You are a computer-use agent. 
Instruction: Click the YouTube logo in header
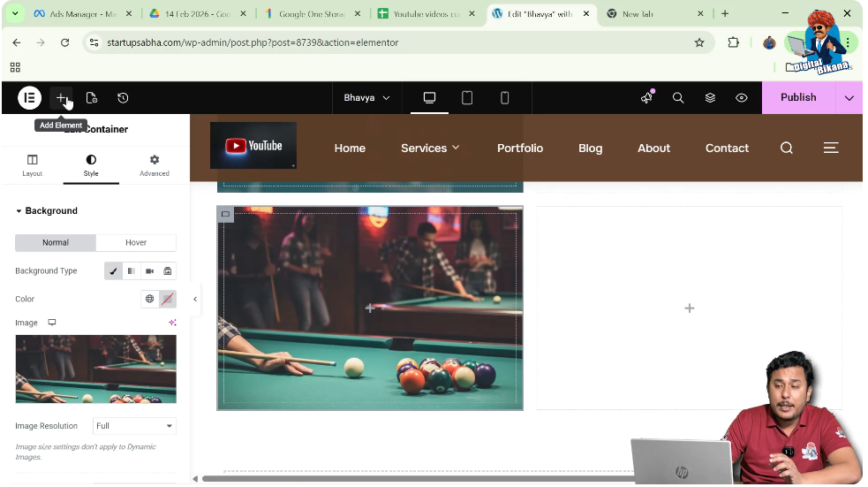tap(253, 146)
